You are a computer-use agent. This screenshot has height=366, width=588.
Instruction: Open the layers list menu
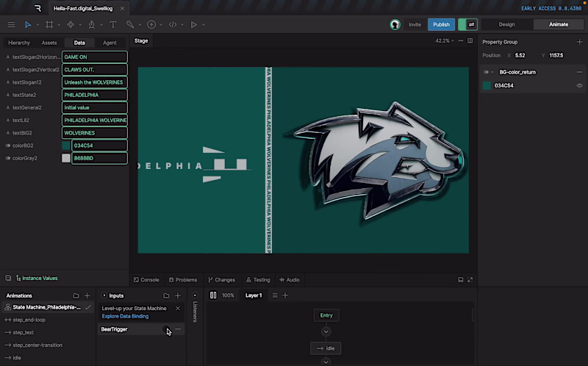point(275,295)
